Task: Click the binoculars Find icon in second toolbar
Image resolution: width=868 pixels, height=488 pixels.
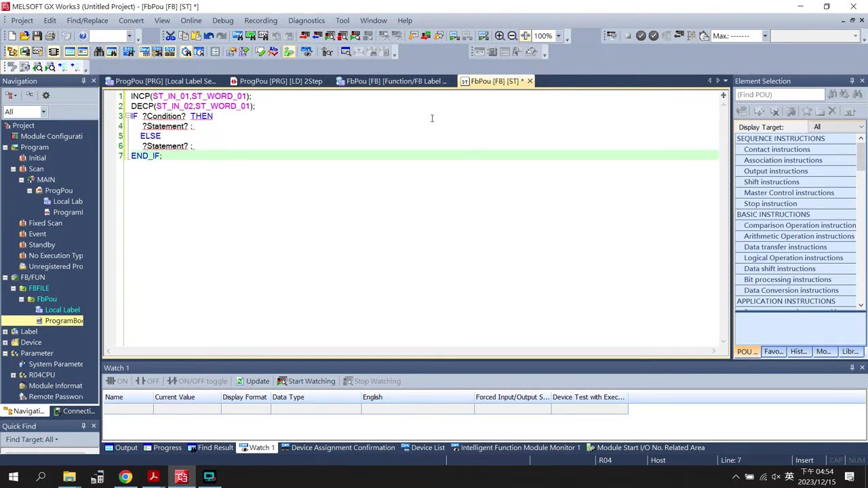Action: [x=99, y=52]
